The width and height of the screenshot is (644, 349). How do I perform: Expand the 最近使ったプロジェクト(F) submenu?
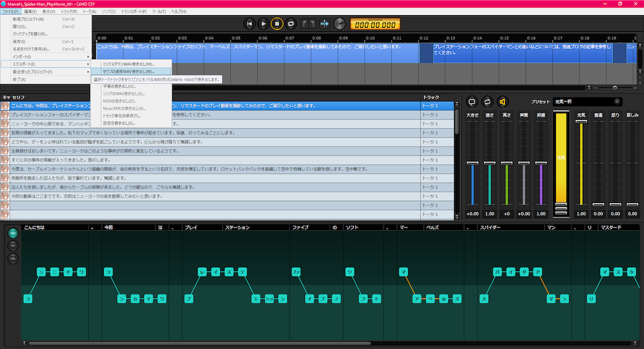click(45, 72)
